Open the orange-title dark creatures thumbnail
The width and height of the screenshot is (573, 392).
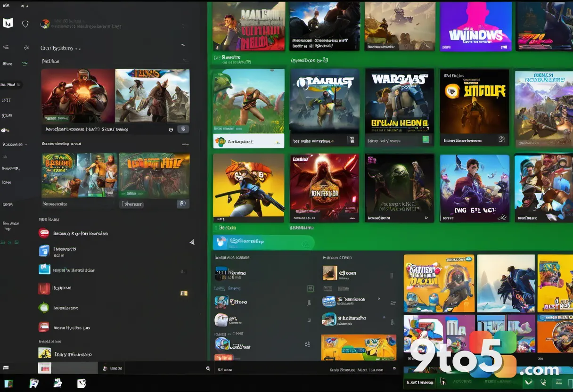pyautogui.click(x=154, y=175)
